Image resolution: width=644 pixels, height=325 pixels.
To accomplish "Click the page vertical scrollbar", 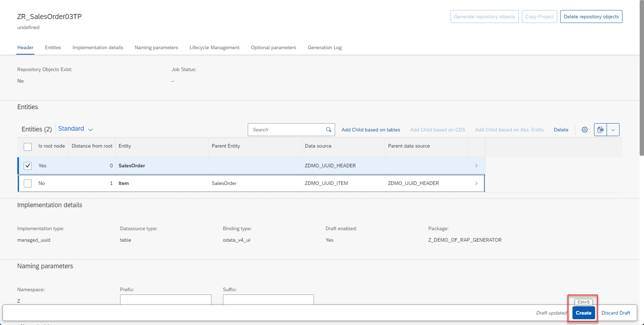I will click(x=642, y=78).
